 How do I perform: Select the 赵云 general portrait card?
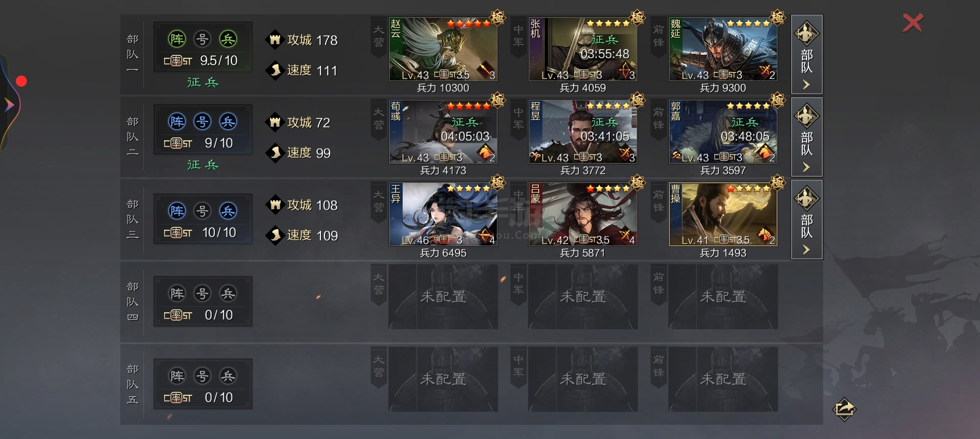(443, 49)
